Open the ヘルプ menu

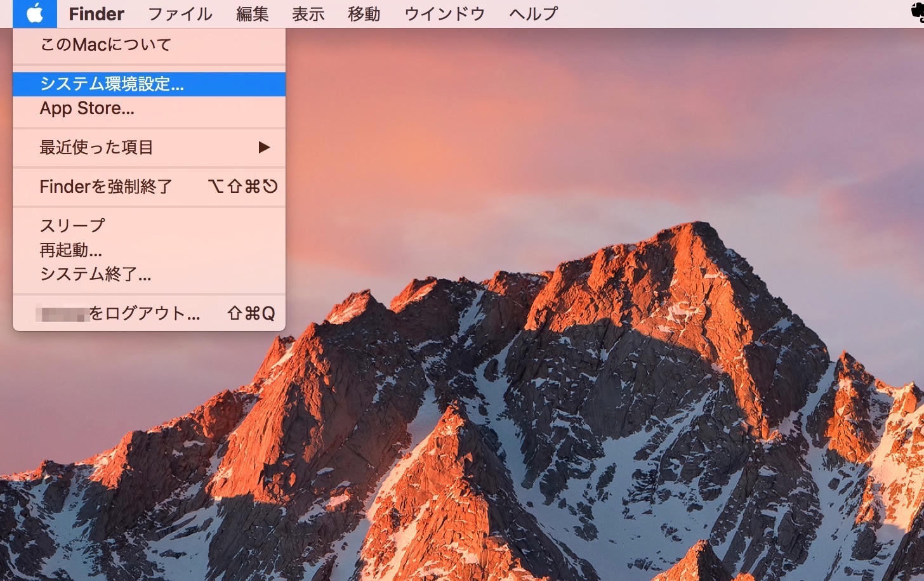[x=534, y=13]
